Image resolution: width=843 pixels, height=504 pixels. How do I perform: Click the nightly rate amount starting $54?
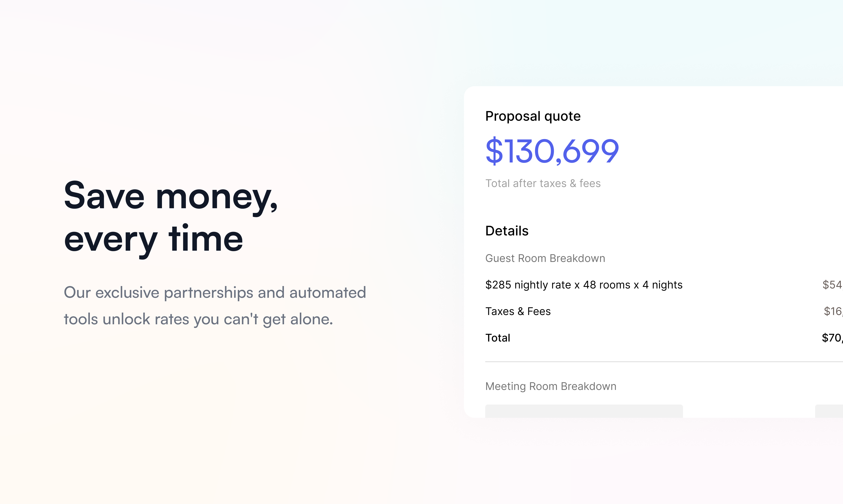coord(832,285)
